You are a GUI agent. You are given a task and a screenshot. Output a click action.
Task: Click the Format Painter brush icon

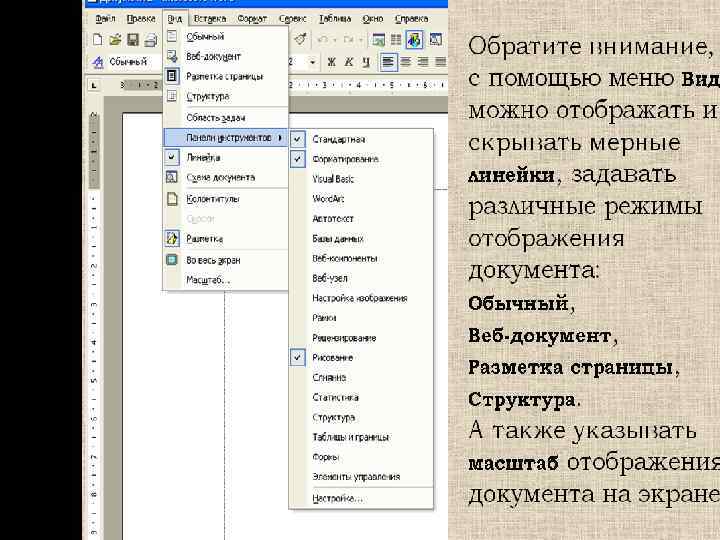click(300, 39)
